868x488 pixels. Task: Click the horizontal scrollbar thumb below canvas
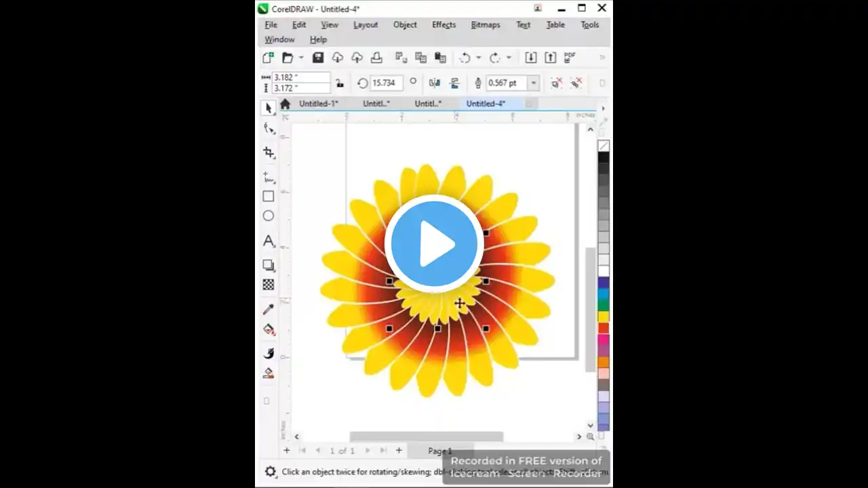point(427,437)
